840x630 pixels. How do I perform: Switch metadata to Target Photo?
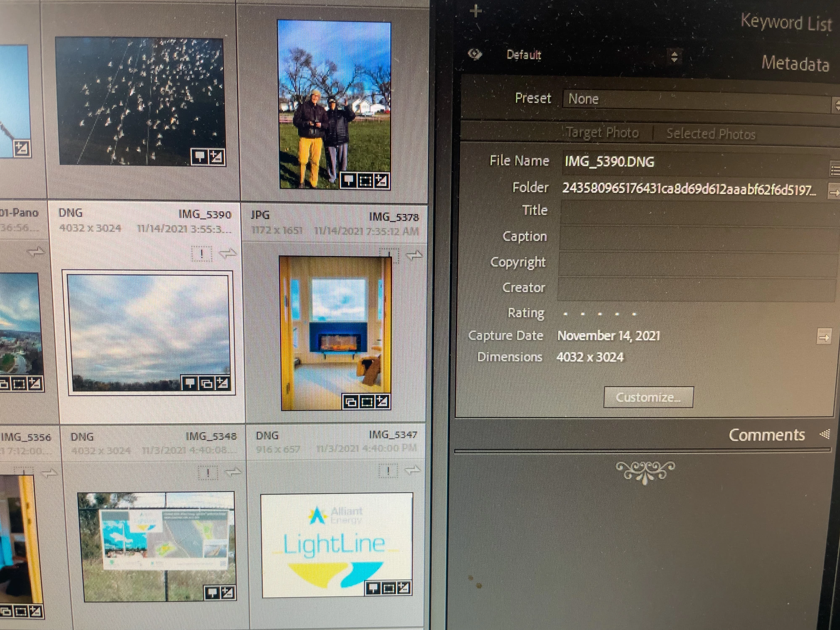tap(602, 133)
